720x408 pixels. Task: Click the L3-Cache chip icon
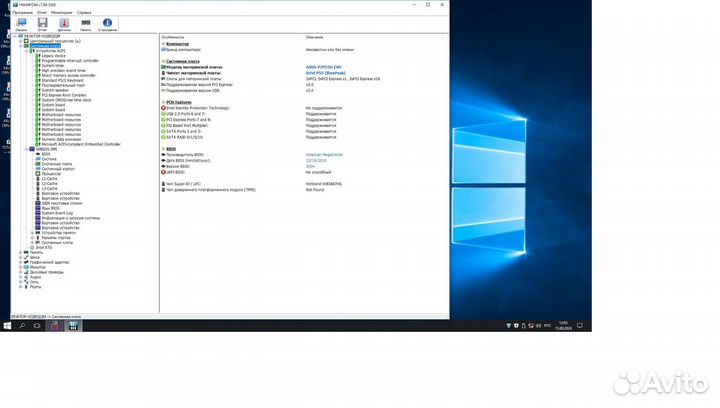click(38, 189)
